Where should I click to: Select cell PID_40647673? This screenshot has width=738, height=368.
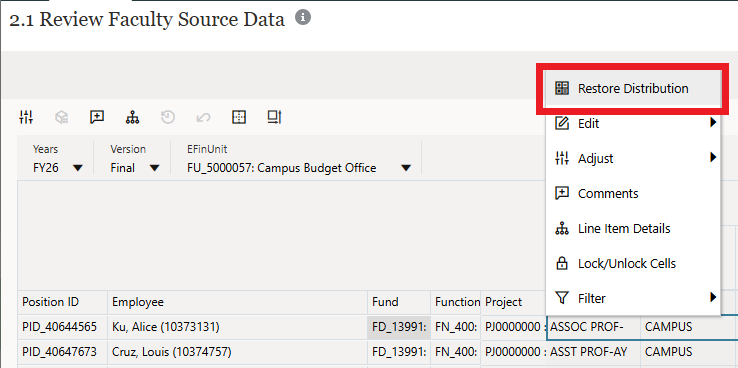coord(63,352)
